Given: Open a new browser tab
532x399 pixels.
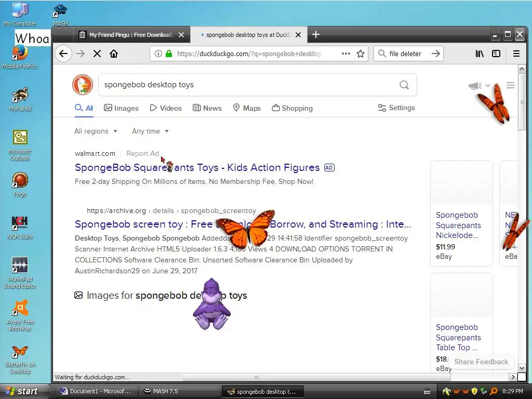Looking at the screenshot, I should pyautogui.click(x=315, y=34).
